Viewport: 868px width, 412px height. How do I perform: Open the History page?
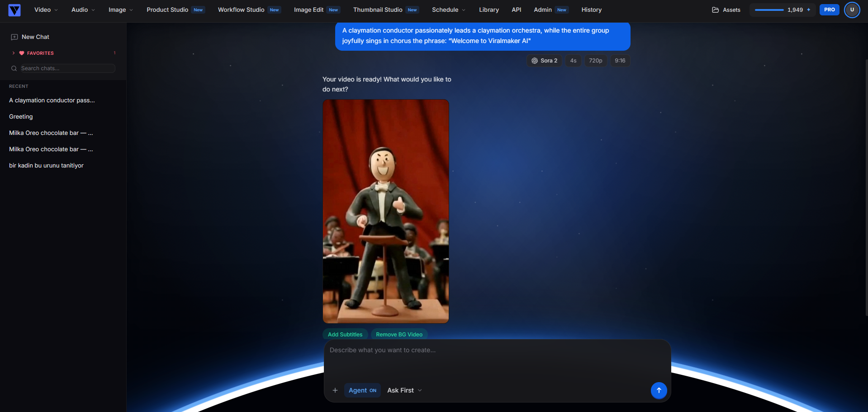click(x=591, y=10)
